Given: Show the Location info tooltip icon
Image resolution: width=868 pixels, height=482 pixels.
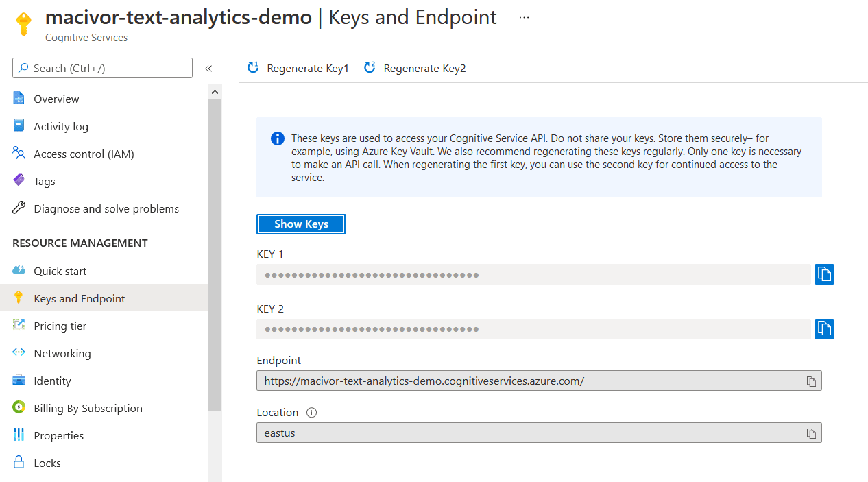Looking at the screenshot, I should pyautogui.click(x=311, y=412).
